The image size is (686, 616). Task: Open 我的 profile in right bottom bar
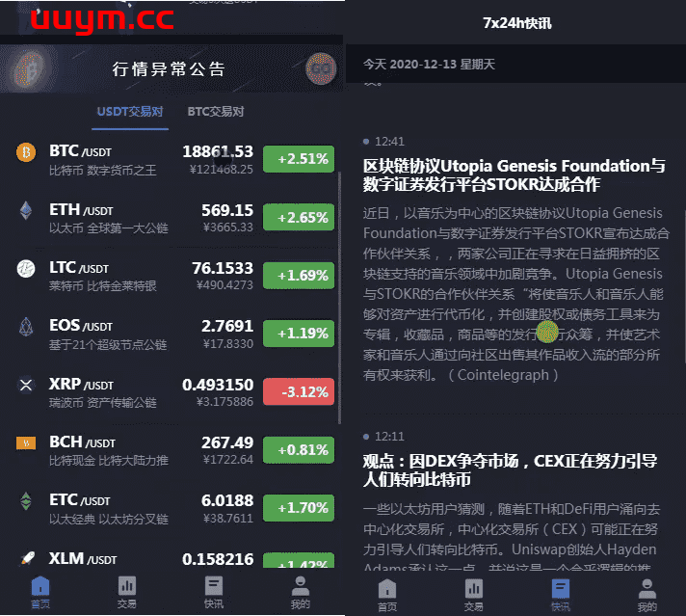click(x=647, y=592)
